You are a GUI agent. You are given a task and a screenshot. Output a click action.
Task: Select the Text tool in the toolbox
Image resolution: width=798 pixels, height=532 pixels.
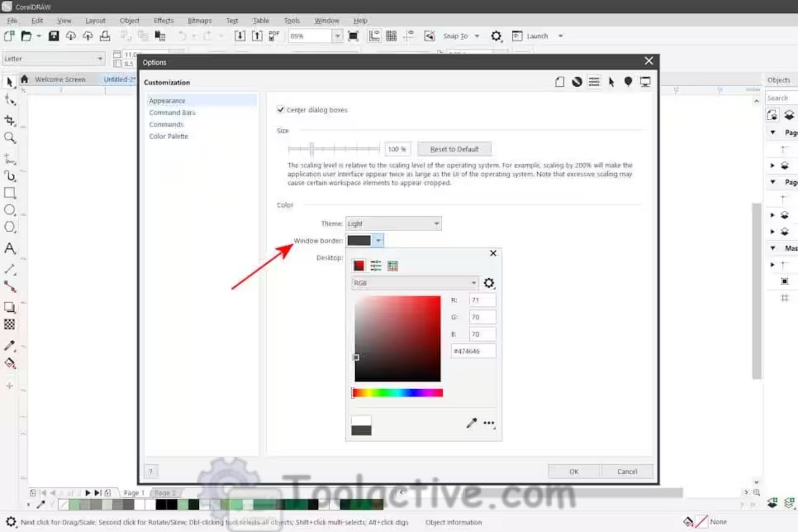pyautogui.click(x=9, y=248)
